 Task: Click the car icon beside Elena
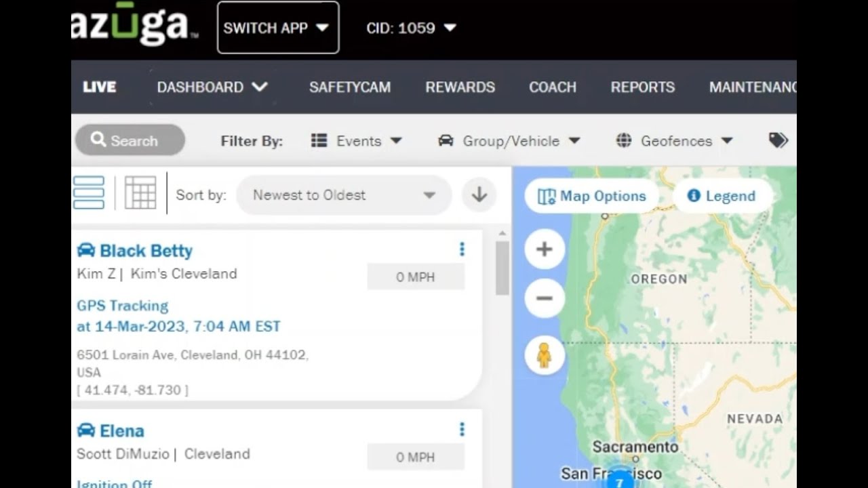pyautogui.click(x=86, y=430)
